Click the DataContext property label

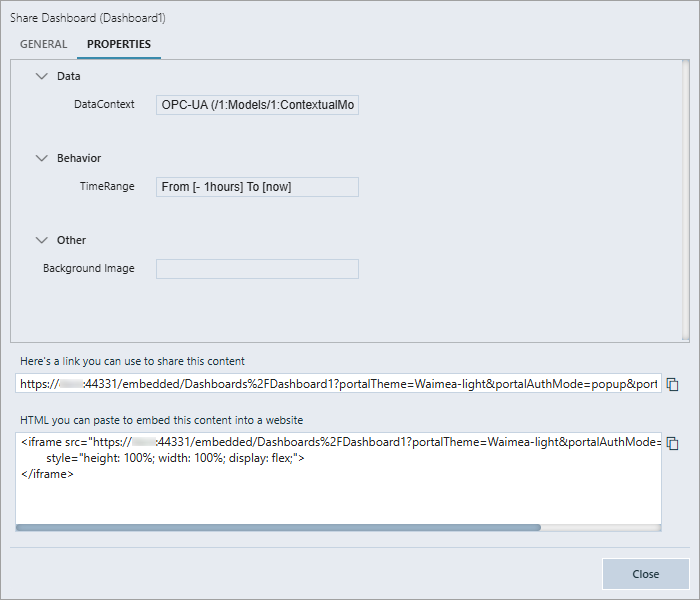104,104
